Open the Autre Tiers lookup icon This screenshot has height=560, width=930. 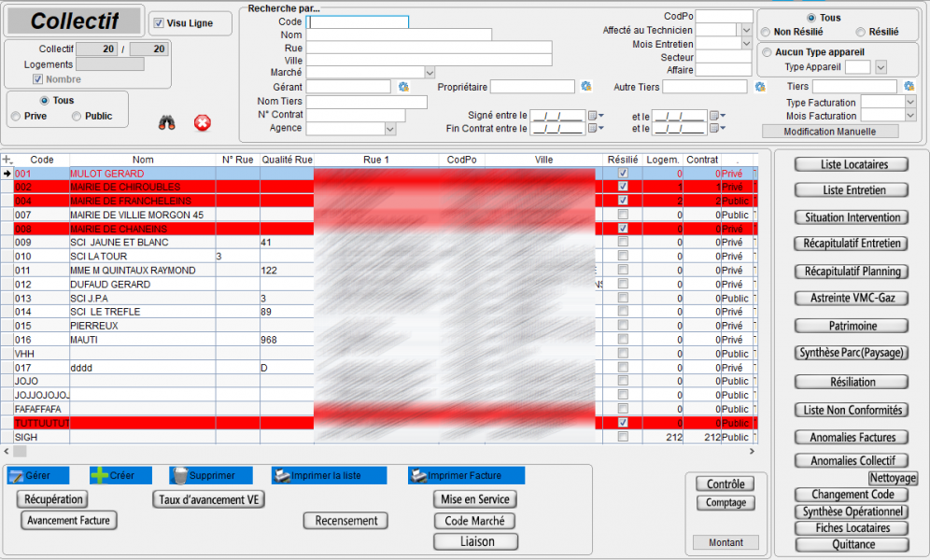pyautogui.click(x=760, y=87)
